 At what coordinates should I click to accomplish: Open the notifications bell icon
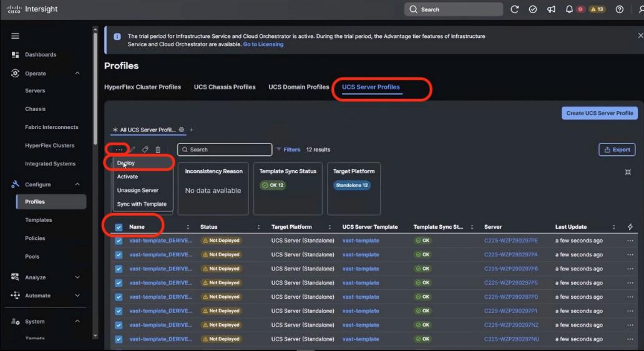[569, 9]
